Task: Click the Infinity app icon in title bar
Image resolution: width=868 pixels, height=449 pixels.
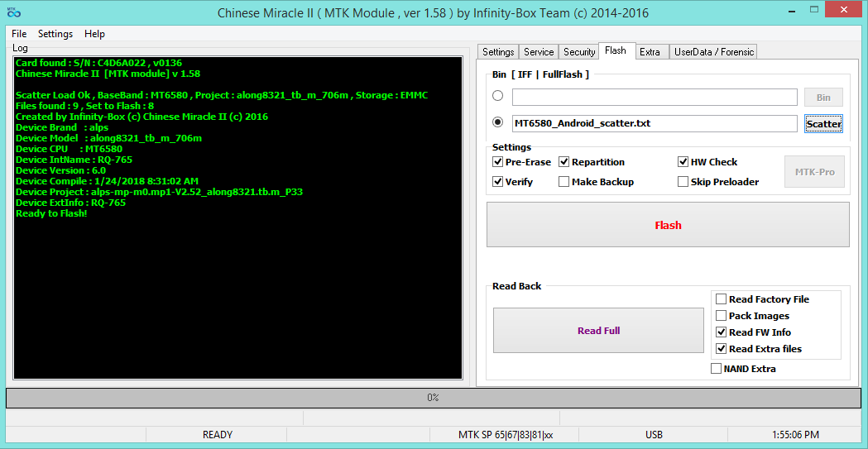Action: click(x=14, y=12)
